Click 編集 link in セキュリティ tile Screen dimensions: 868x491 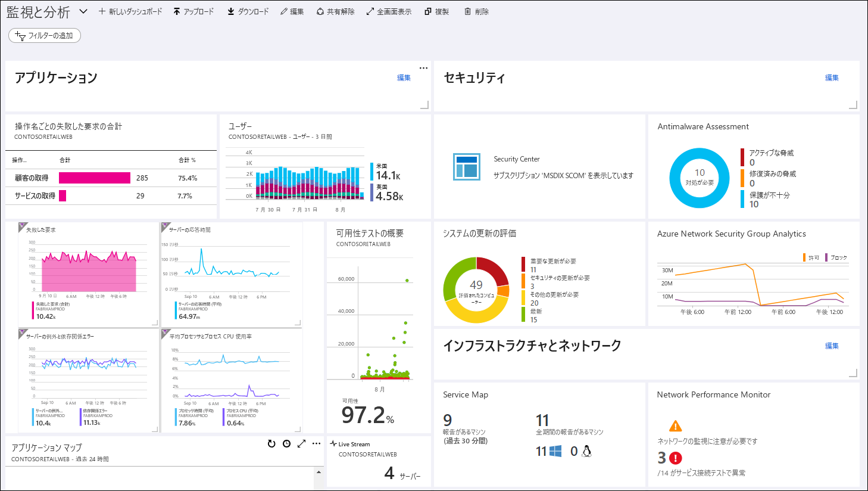tap(832, 77)
